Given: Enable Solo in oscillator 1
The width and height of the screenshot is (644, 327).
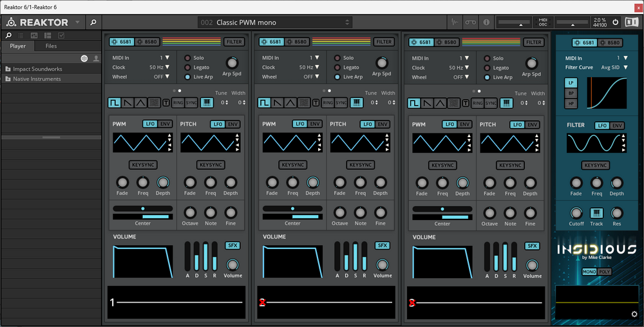Looking at the screenshot, I should (187, 58).
